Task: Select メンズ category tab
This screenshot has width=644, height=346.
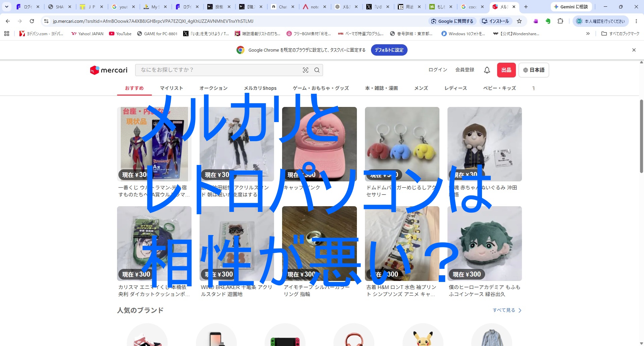Action: 421,88
